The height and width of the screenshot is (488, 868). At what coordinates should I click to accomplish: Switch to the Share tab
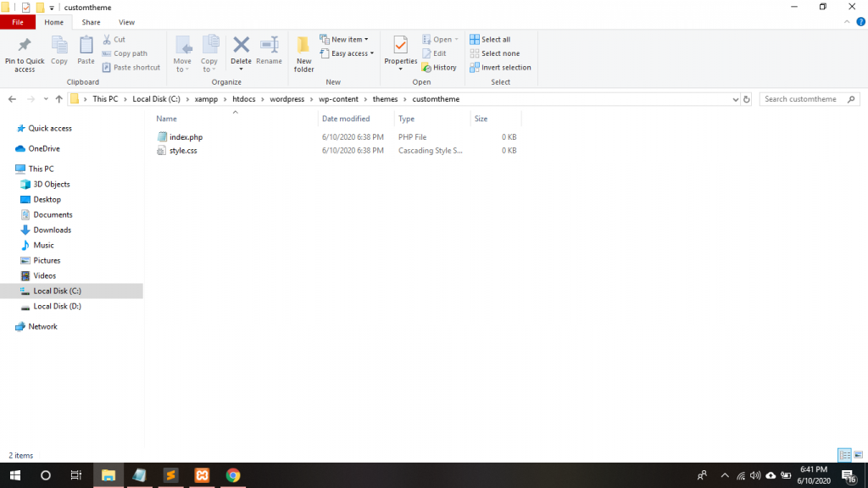(91, 22)
